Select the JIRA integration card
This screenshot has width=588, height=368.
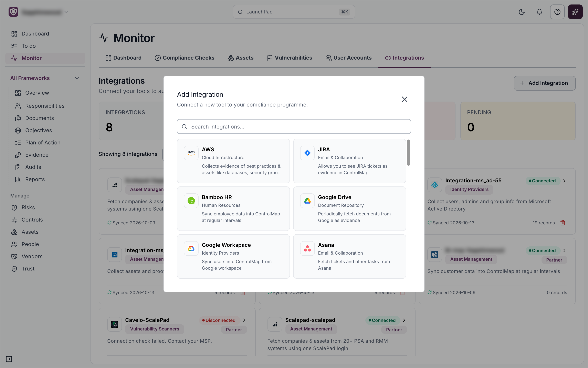[x=349, y=161]
